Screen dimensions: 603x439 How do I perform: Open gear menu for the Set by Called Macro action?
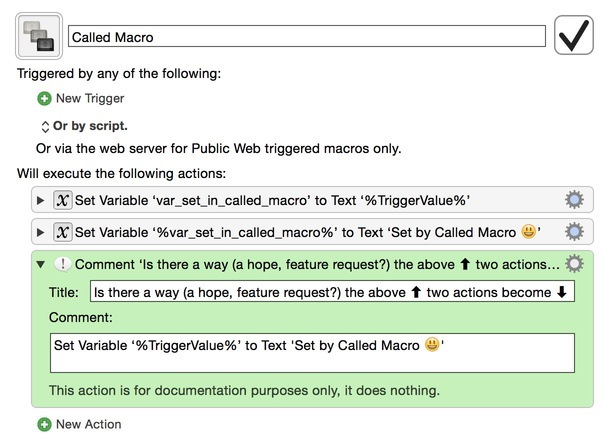pos(574,232)
